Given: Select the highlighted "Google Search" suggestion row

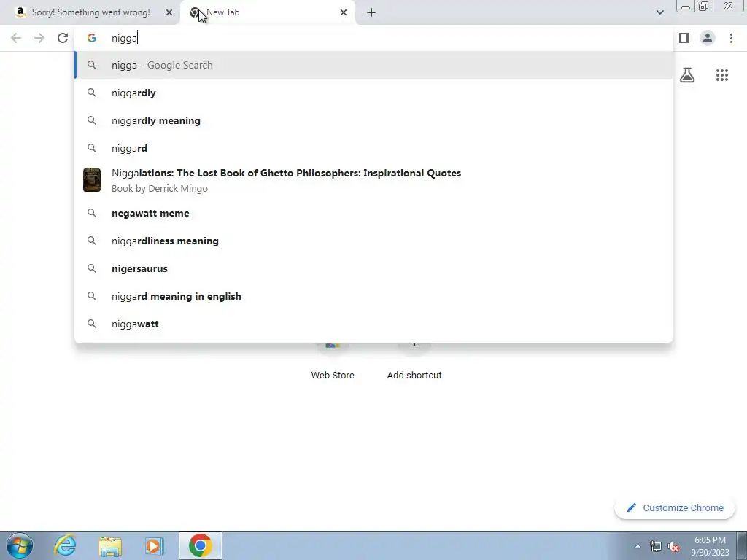Looking at the screenshot, I should pyautogui.click(x=373, y=65).
